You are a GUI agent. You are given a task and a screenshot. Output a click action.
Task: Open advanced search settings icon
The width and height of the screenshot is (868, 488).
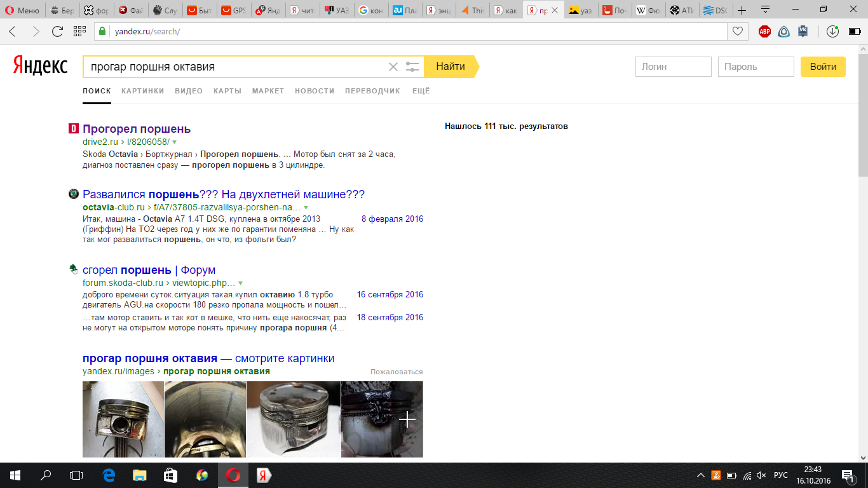pyautogui.click(x=412, y=67)
